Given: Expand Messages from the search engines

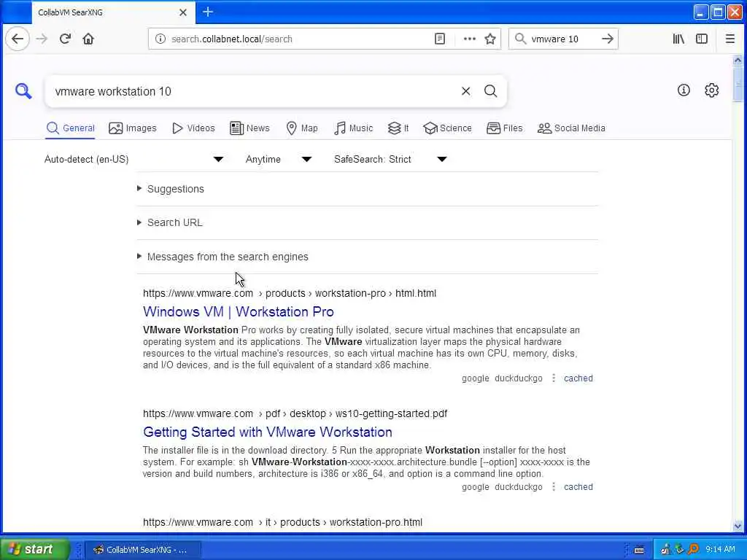Looking at the screenshot, I should pyautogui.click(x=228, y=257).
